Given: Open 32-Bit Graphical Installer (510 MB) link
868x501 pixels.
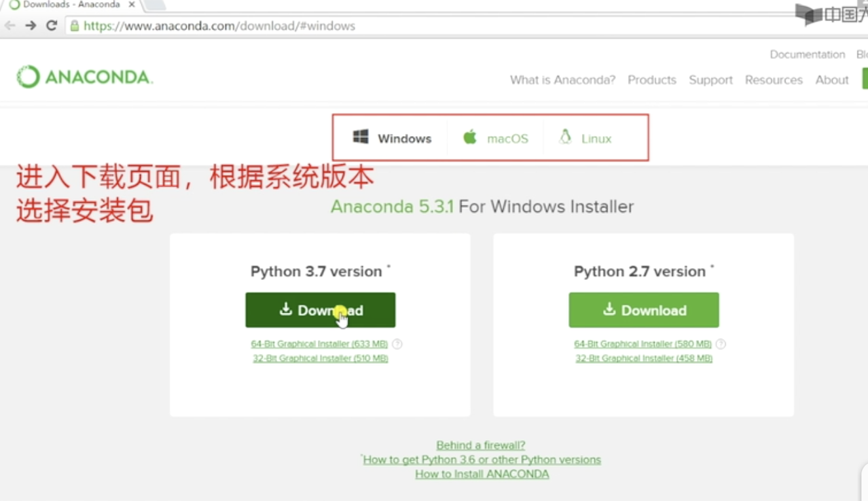Looking at the screenshot, I should pyautogui.click(x=321, y=358).
